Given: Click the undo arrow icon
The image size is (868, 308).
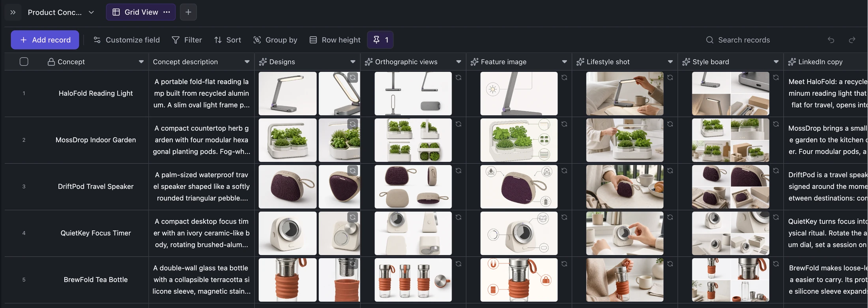Looking at the screenshot, I should [x=831, y=40].
